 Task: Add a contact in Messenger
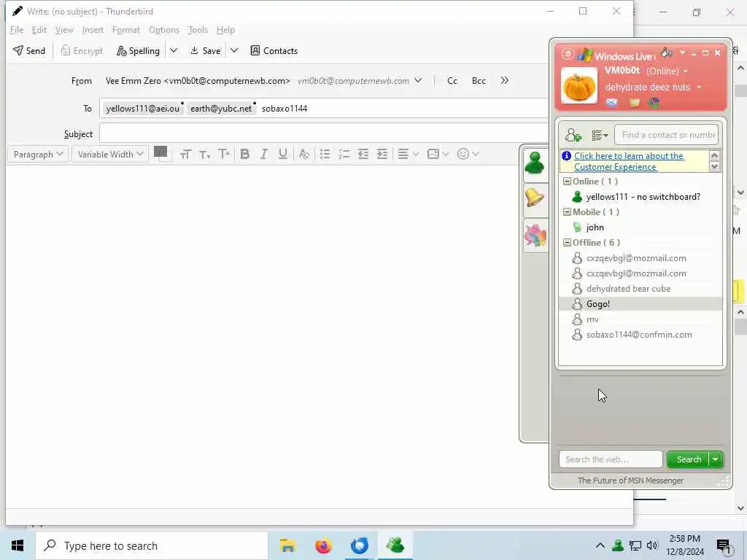[573, 135]
